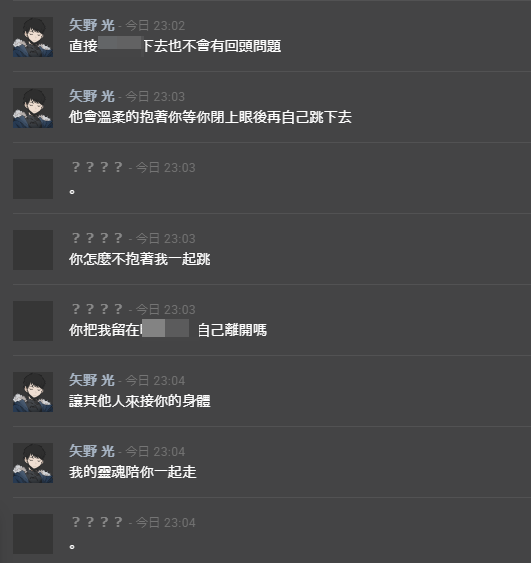Image resolution: width=531 pixels, height=563 pixels.
Task: Click blank avatar beside 你怎麼不抱著我一起跳
Action: [x=33, y=250]
